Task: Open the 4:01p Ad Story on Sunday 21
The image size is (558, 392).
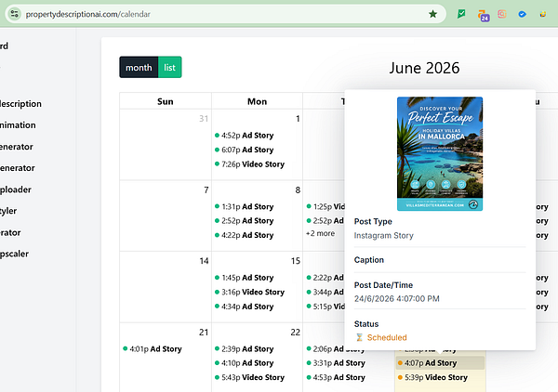Action: point(153,349)
